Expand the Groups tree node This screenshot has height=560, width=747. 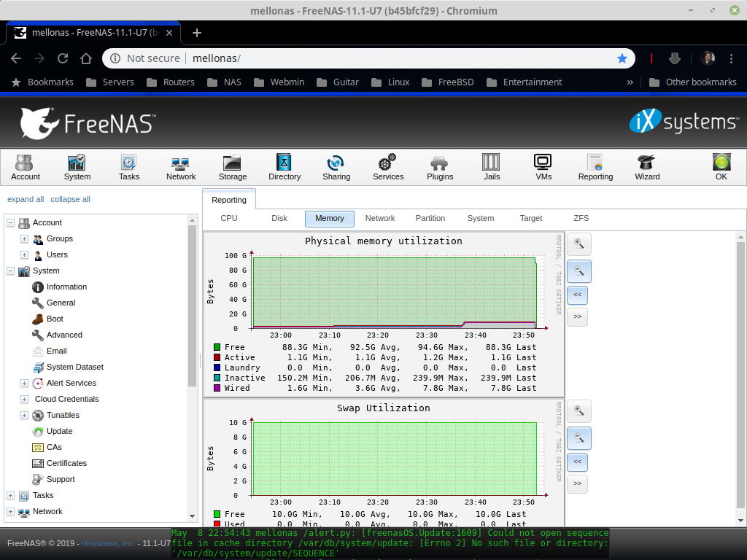click(x=24, y=239)
